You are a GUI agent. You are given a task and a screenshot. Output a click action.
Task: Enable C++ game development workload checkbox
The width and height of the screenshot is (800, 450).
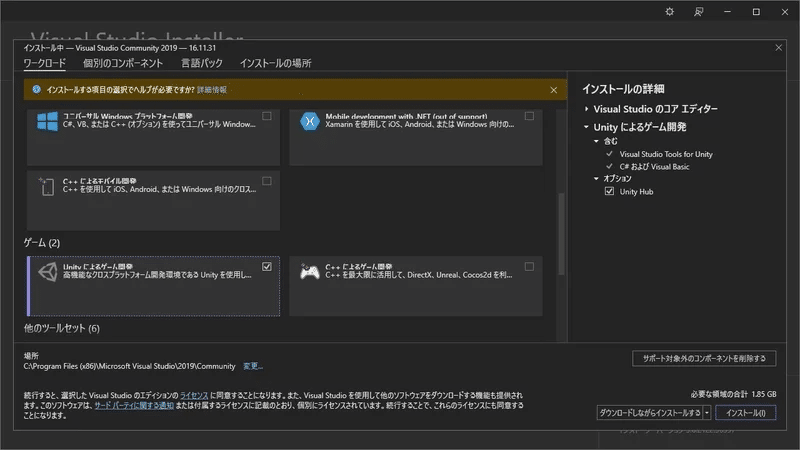(529, 266)
